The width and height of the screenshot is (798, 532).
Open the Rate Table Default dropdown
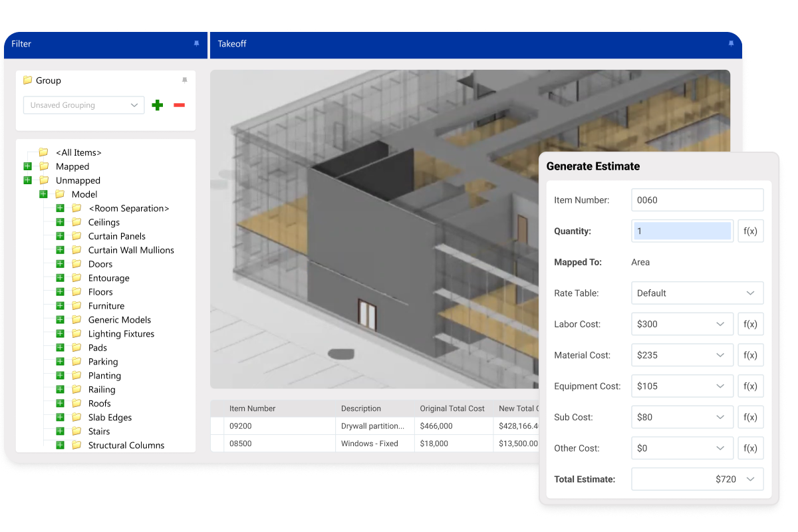coord(697,293)
